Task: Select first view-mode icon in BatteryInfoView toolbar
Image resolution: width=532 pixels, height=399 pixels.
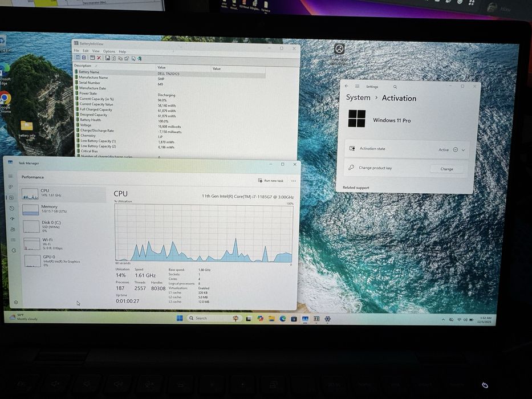Action: pos(78,58)
